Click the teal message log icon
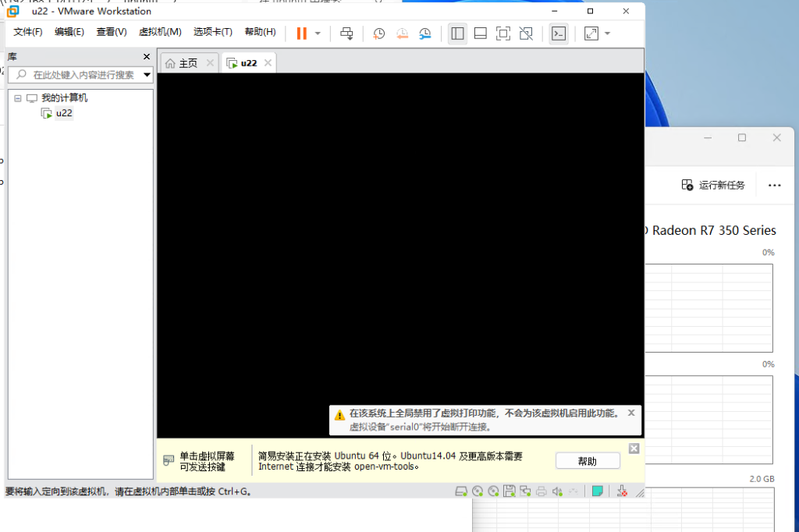The height and width of the screenshot is (532, 799). point(597,491)
